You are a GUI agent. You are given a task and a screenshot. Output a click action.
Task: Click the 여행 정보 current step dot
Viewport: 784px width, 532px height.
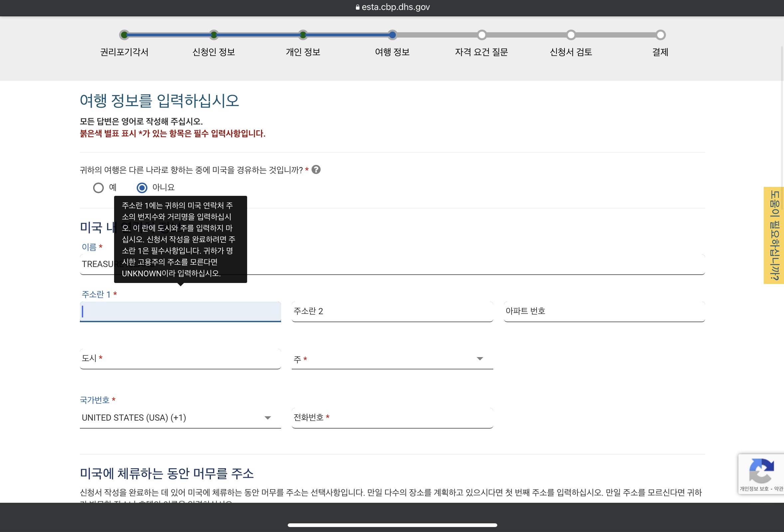coord(392,35)
